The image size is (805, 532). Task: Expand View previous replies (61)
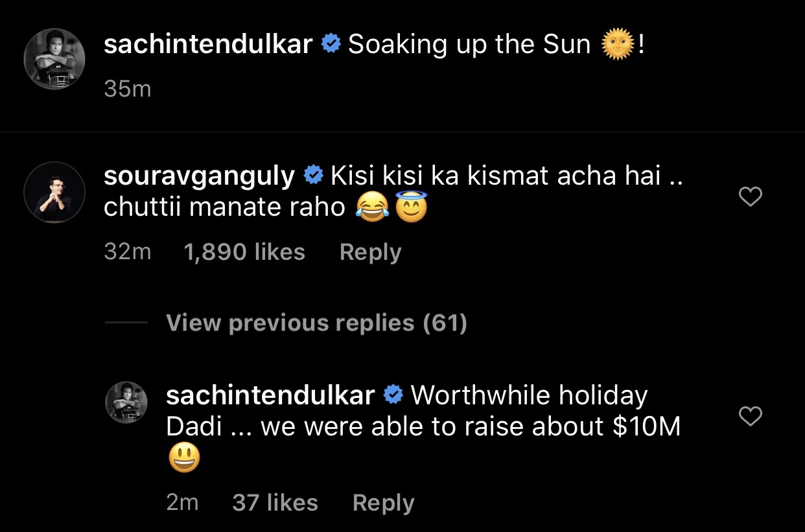tap(316, 323)
